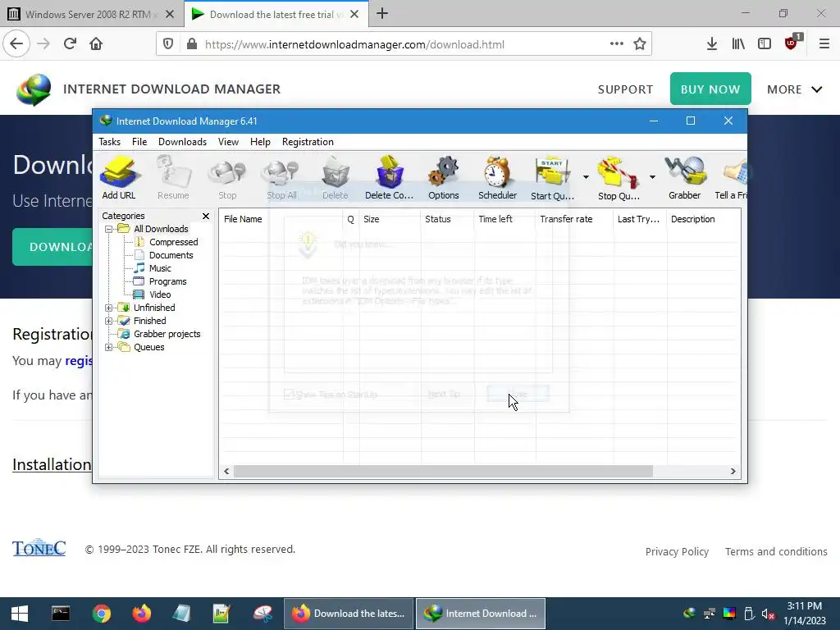Open the Firefox hamburger menu
Image resolution: width=840 pixels, height=630 pixels.
[x=824, y=44]
